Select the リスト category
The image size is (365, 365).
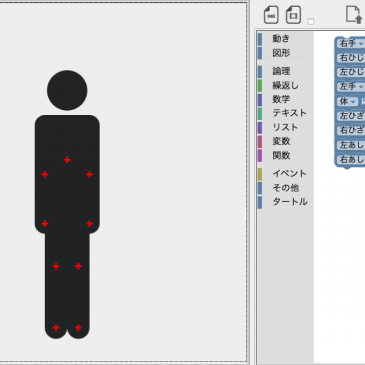[285, 127]
